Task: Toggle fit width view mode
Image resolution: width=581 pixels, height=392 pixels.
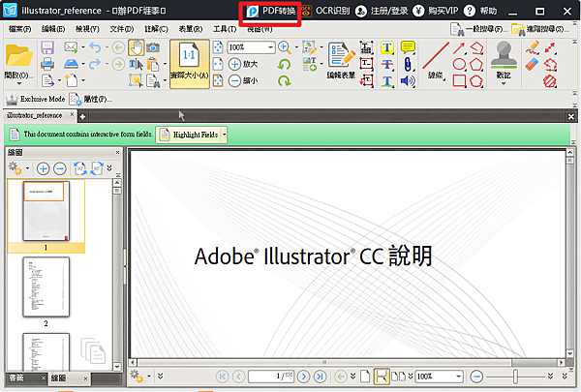Action: [218, 64]
